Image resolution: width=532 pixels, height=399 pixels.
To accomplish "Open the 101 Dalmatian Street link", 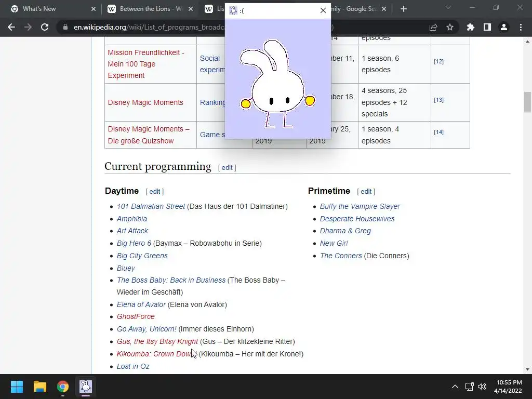I will [x=151, y=206].
